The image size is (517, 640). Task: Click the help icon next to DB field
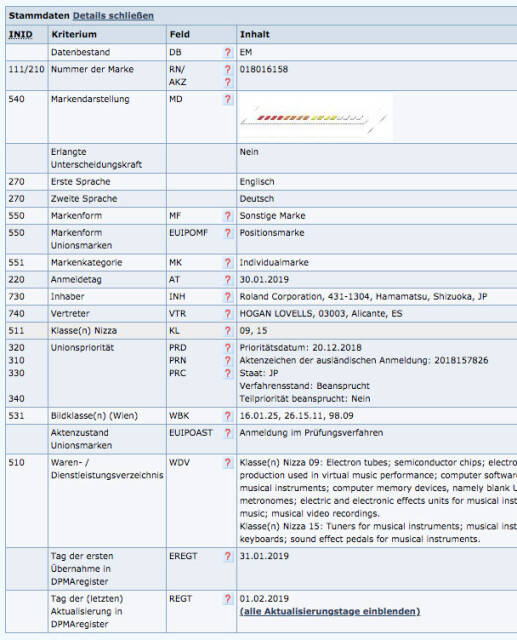point(228,53)
